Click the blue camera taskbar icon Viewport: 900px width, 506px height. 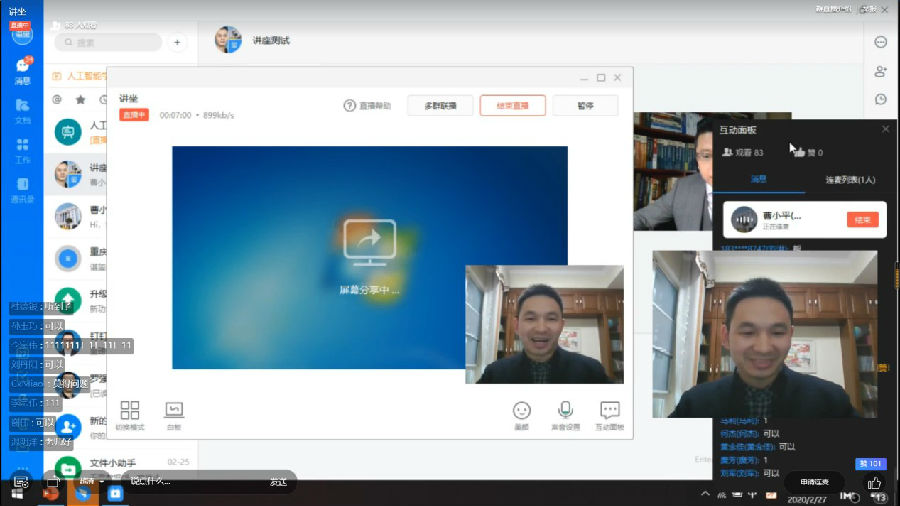115,493
